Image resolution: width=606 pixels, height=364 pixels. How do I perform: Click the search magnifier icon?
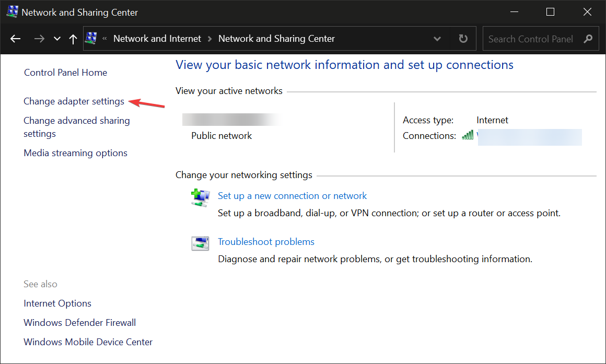click(588, 39)
